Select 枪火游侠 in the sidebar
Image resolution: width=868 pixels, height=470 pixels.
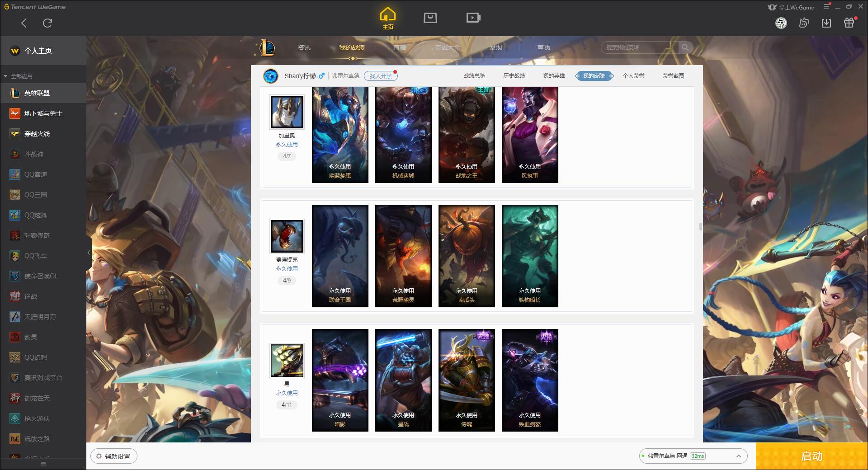click(x=43, y=418)
